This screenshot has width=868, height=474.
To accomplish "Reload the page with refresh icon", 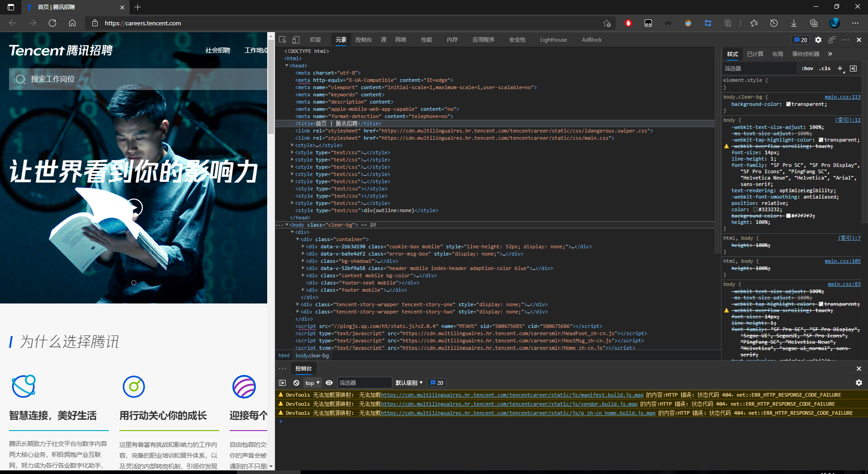I will pos(52,23).
